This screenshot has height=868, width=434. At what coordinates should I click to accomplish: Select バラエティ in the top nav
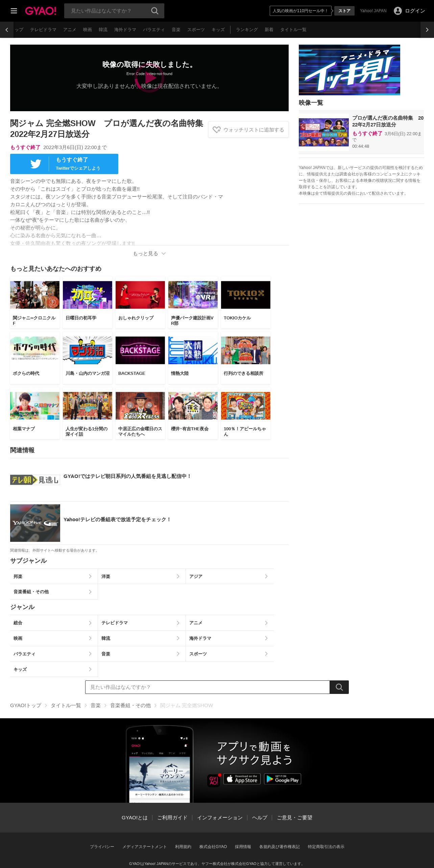coord(154,30)
